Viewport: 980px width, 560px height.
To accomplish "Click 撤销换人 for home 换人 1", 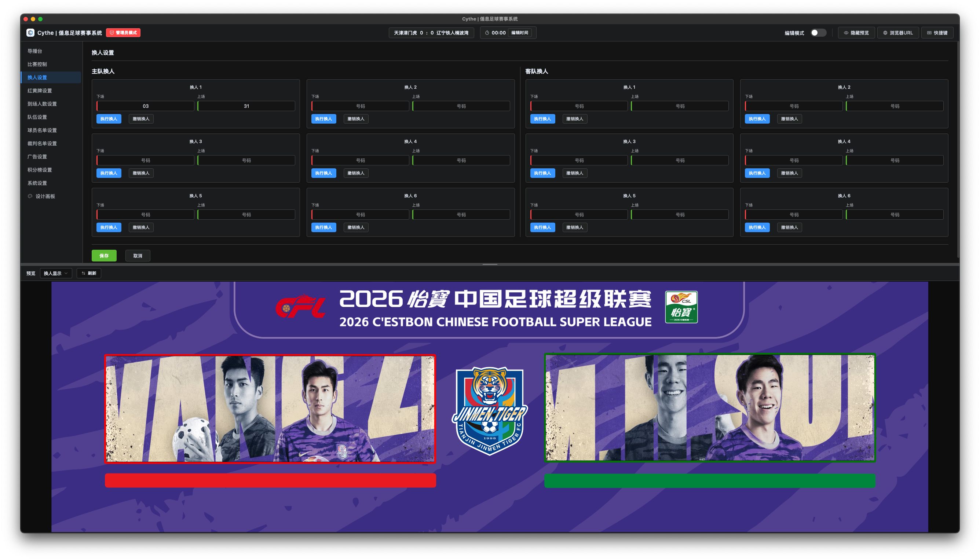I will (x=141, y=119).
